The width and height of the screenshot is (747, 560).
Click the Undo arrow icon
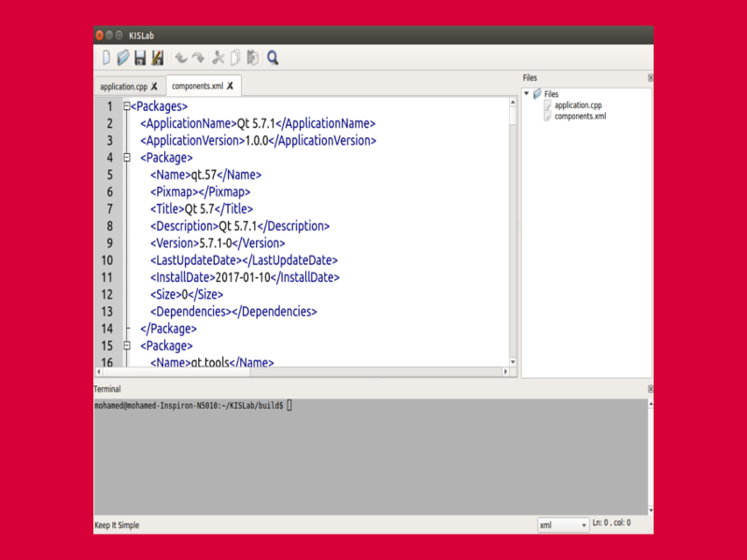(181, 58)
